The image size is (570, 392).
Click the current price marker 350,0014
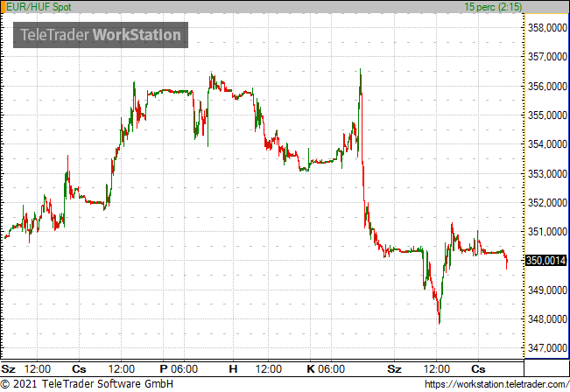(546, 261)
